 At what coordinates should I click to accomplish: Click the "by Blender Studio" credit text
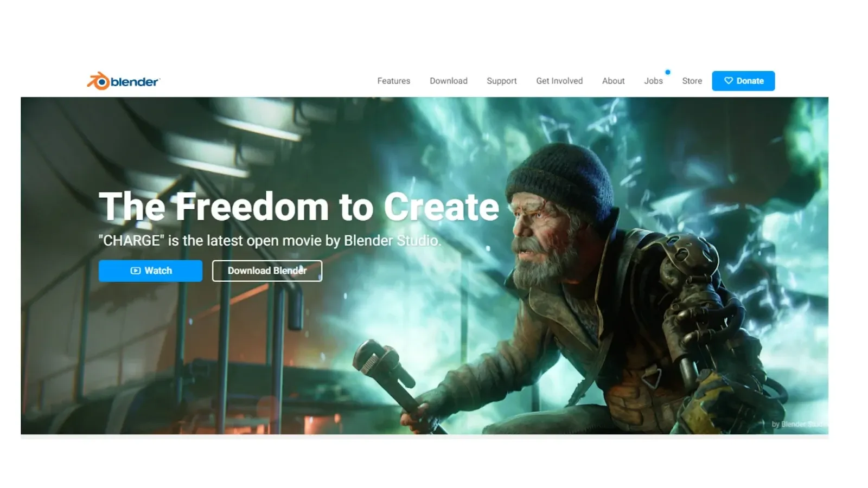[x=800, y=424]
